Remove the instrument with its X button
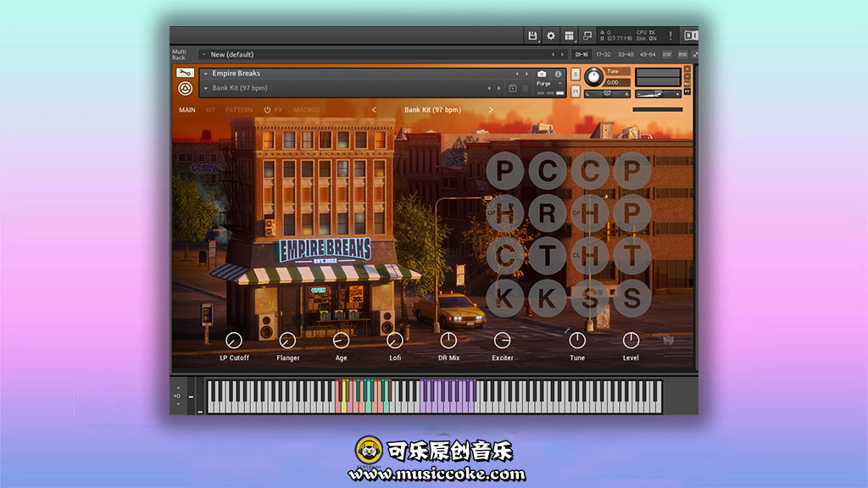This screenshot has width=868, height=488. point(687,69)
